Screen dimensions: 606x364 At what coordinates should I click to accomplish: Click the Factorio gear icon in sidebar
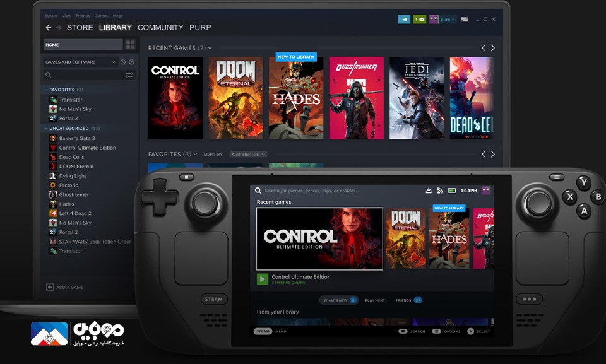click(53, 185)
